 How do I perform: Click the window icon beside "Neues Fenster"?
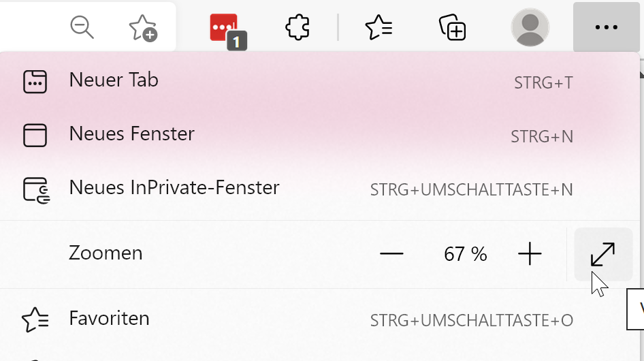pos(35,135)
